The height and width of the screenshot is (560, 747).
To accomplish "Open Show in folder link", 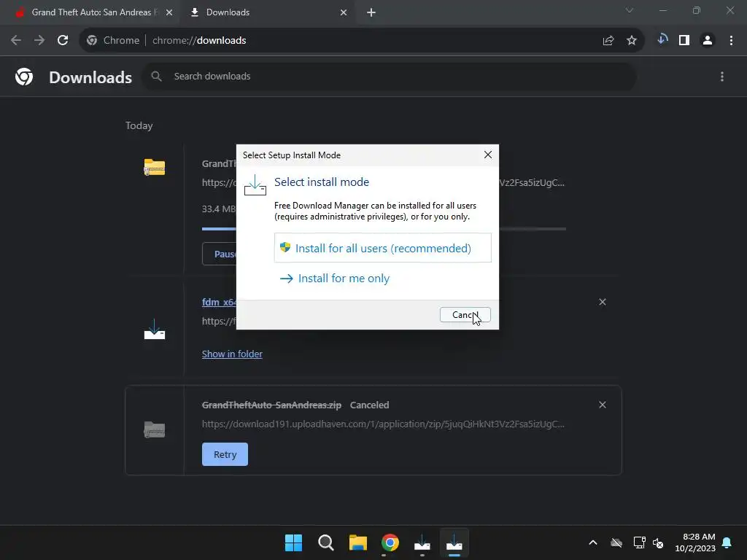I will tap(232, 354).
